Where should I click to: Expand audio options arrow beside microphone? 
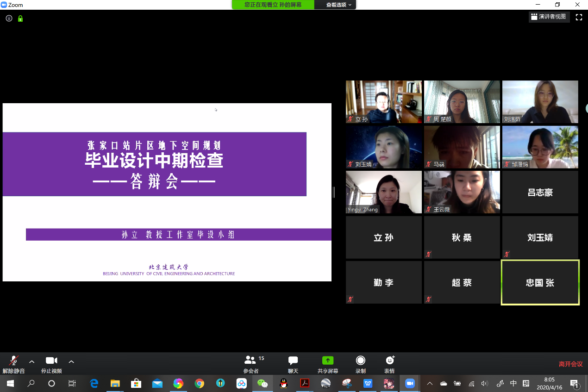click(x=31, y=361)
